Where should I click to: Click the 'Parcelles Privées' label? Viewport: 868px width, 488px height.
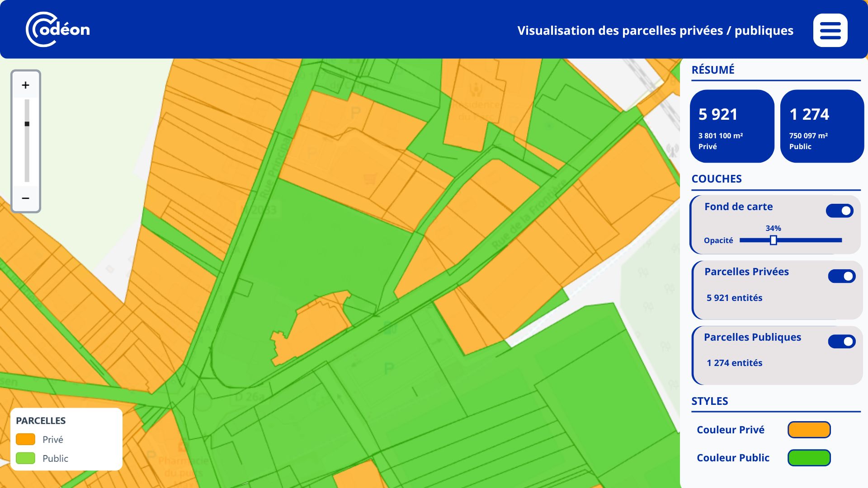(746, 272)
